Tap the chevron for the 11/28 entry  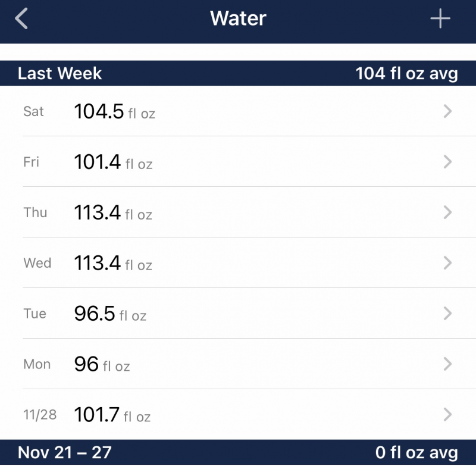(447, 415)
